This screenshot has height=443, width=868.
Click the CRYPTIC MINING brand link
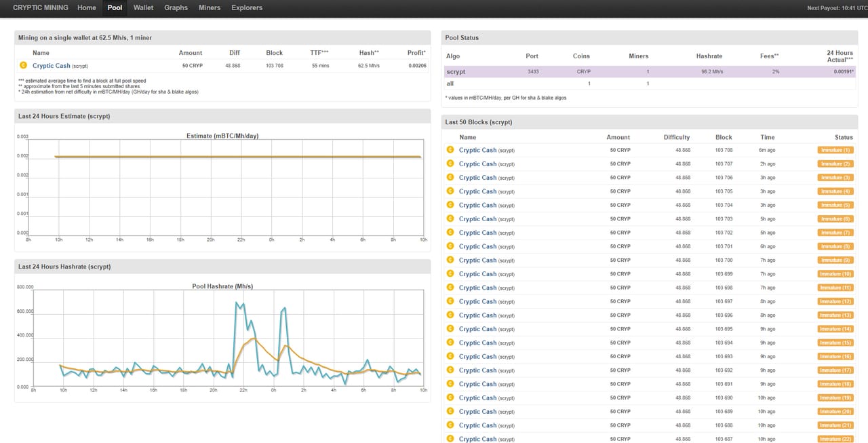point(41,8)
